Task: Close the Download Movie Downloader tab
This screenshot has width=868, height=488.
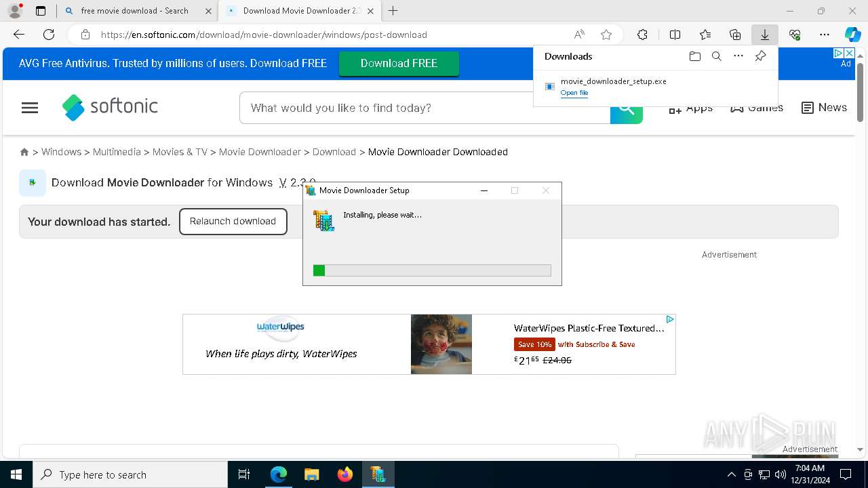Action: coord(370,11)
